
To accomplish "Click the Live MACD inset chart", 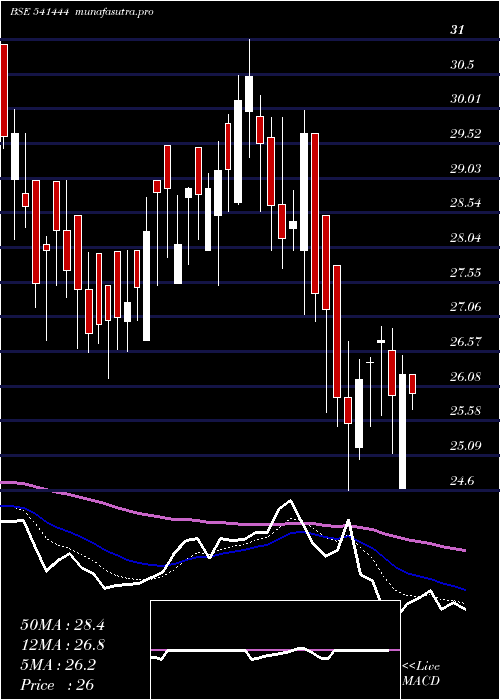I will pos(275,650).
